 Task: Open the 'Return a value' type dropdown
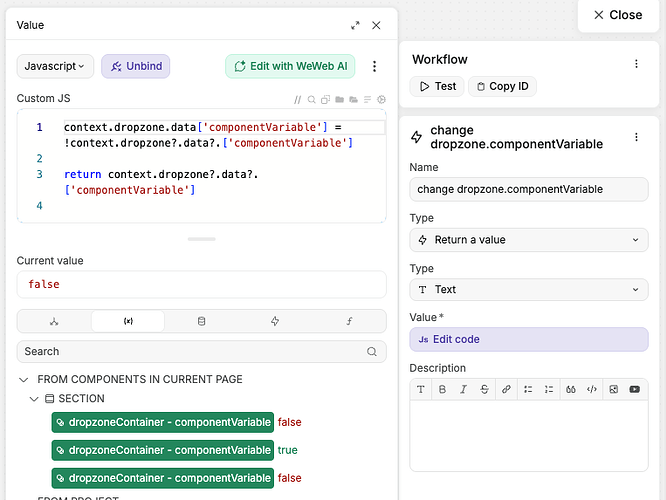click(x=529, y=240)
